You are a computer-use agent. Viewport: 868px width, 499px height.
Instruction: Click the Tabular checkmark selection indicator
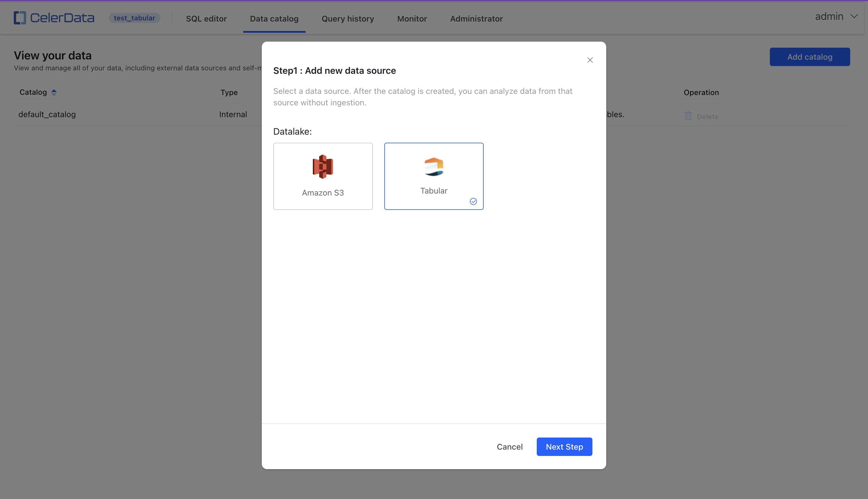tap(473, 202)
